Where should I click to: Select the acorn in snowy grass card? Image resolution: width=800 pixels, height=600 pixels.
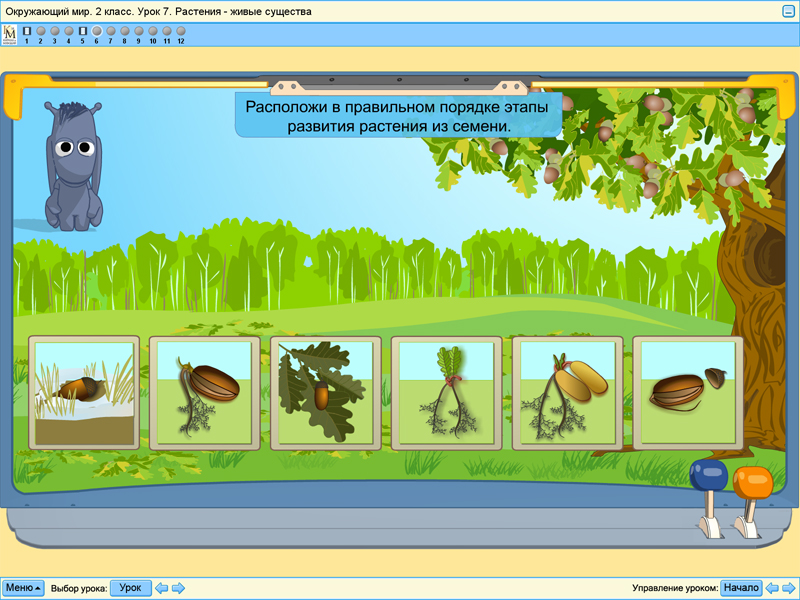(x=84, y=393)
